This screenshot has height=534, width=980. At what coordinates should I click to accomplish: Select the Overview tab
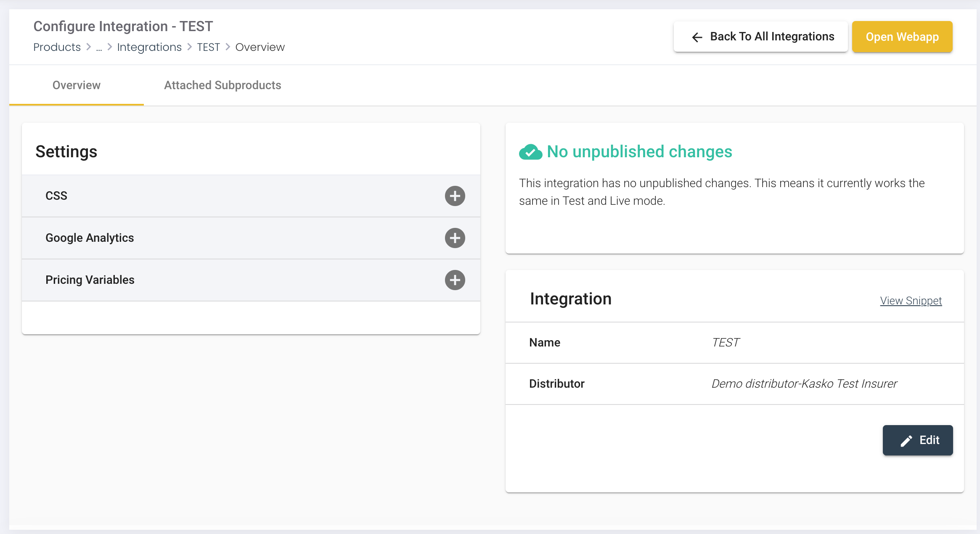[77, 85]
